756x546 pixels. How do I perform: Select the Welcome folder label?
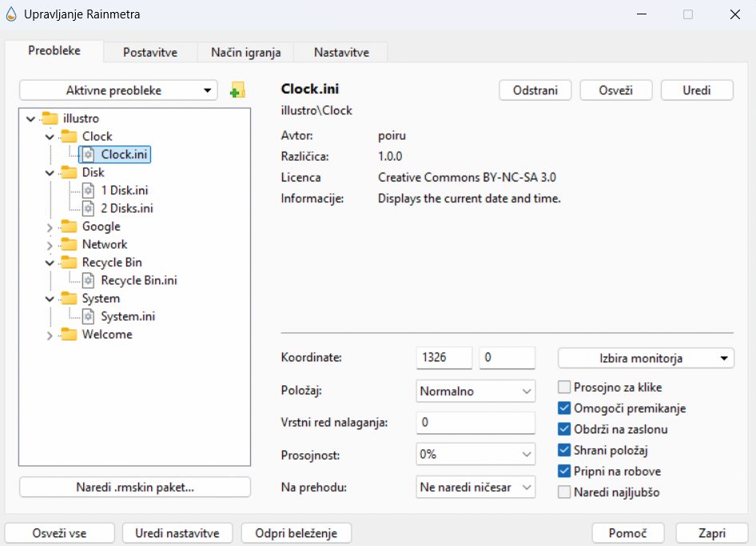(x=107, y=334)
